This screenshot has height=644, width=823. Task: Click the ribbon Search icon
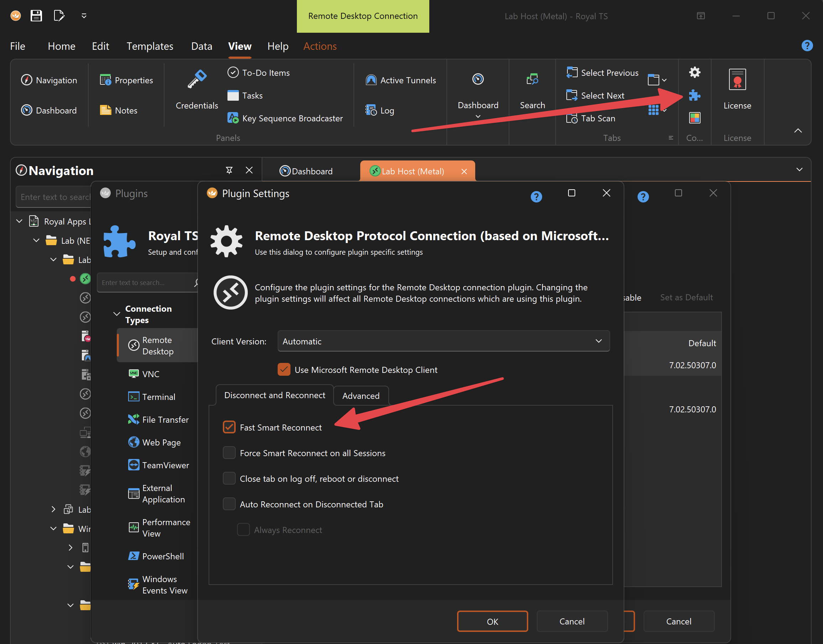(x=532, y=80)
